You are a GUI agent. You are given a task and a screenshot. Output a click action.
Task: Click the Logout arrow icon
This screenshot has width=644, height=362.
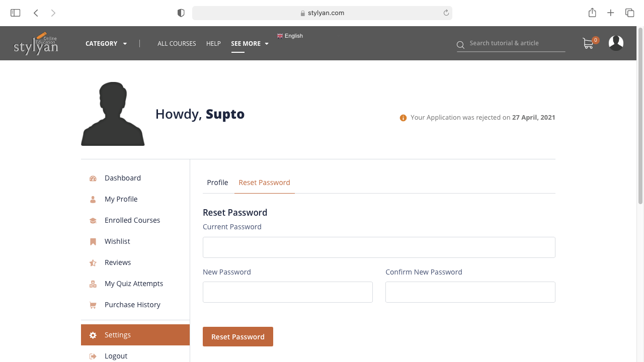[93, 356]
